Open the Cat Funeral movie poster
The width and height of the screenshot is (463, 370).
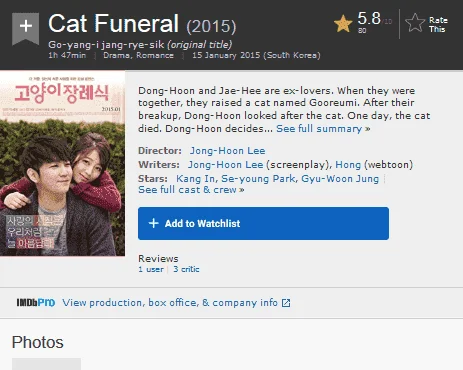[x=62, y=163]
